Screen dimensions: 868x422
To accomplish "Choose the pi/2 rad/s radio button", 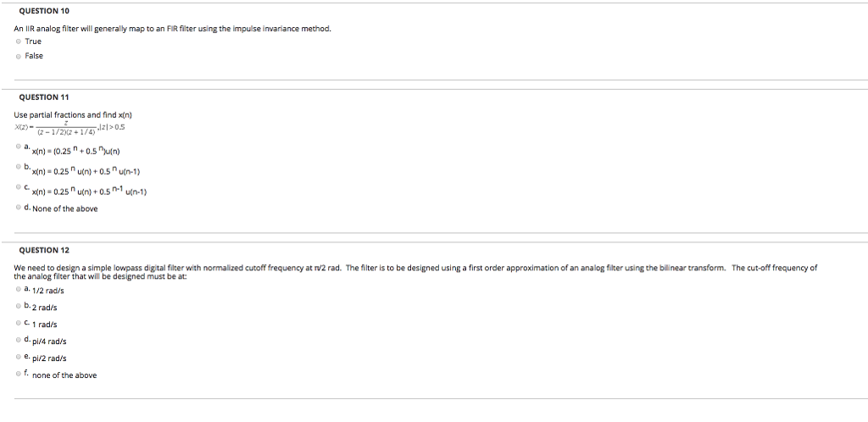I will coord(19,356).
